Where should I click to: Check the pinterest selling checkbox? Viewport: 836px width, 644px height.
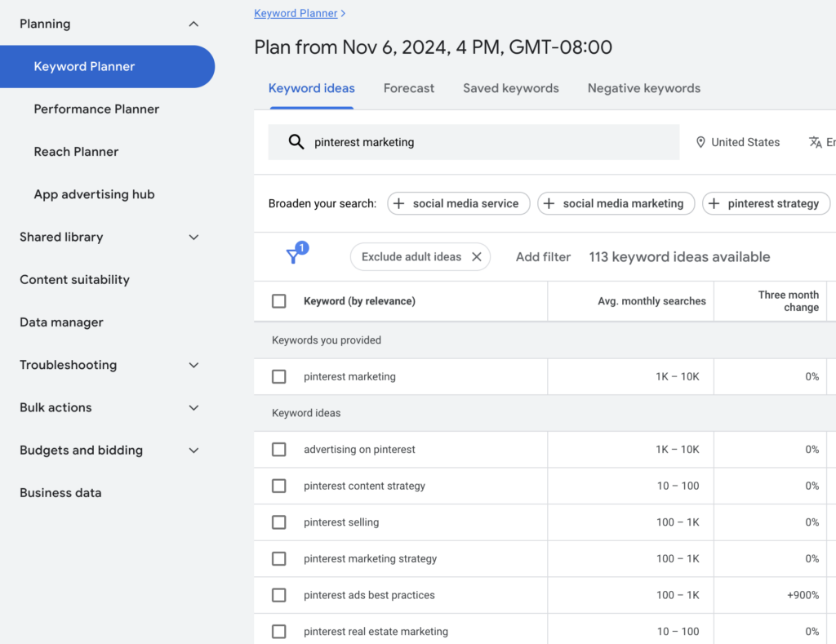279,522
